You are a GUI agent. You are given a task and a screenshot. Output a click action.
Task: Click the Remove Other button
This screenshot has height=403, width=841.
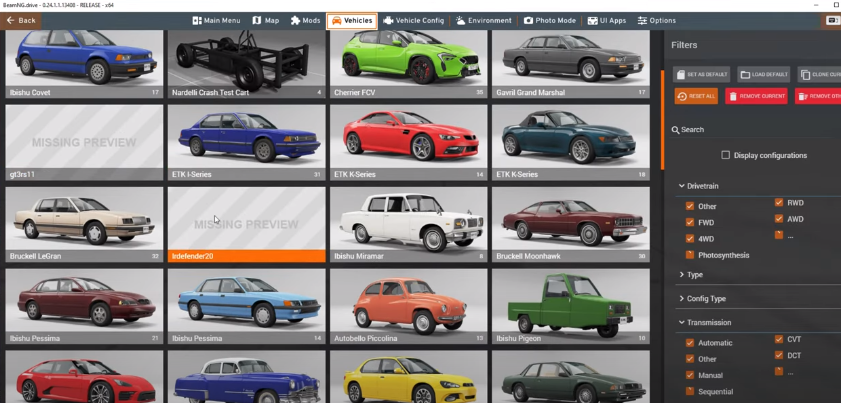point(818,96)
